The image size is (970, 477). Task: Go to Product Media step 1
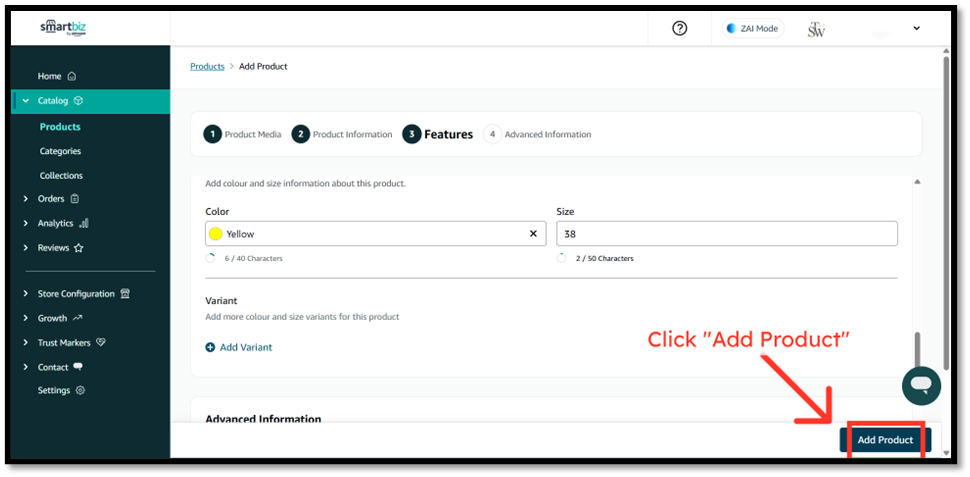[242, 134]
